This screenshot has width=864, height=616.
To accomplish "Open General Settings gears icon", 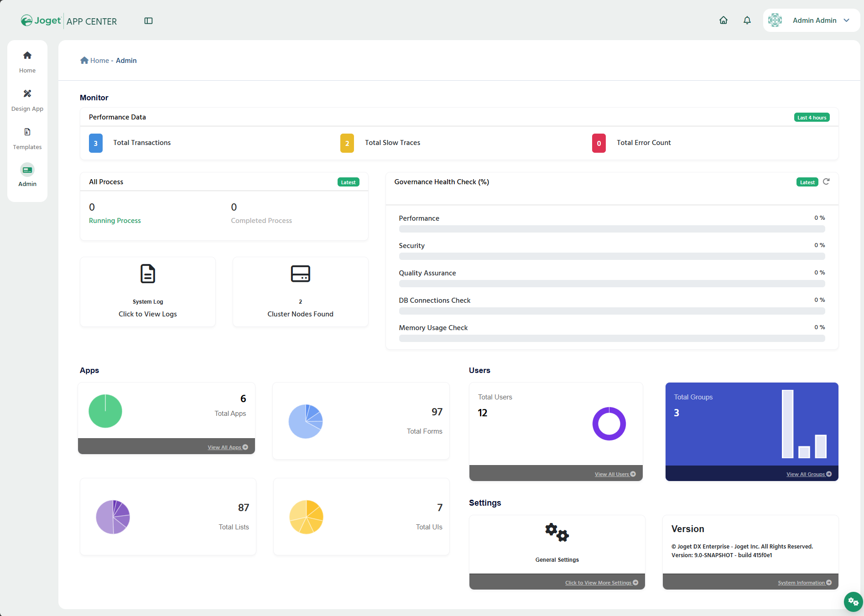I will click(x=557, y=533).
